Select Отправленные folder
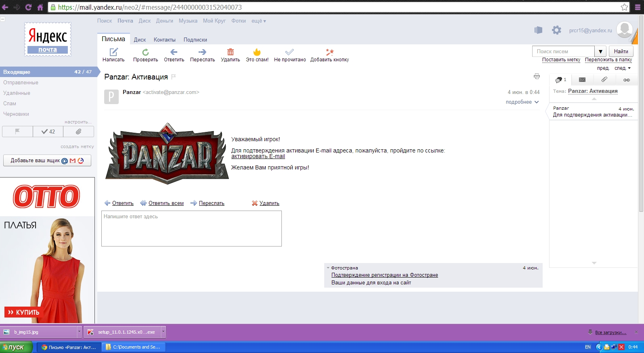 (x=21, y=82)
